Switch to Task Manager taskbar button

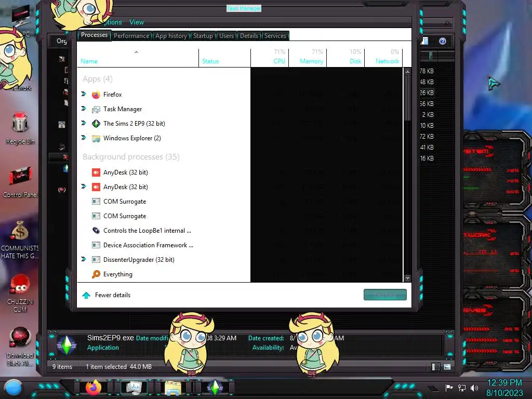pos(134,388)
